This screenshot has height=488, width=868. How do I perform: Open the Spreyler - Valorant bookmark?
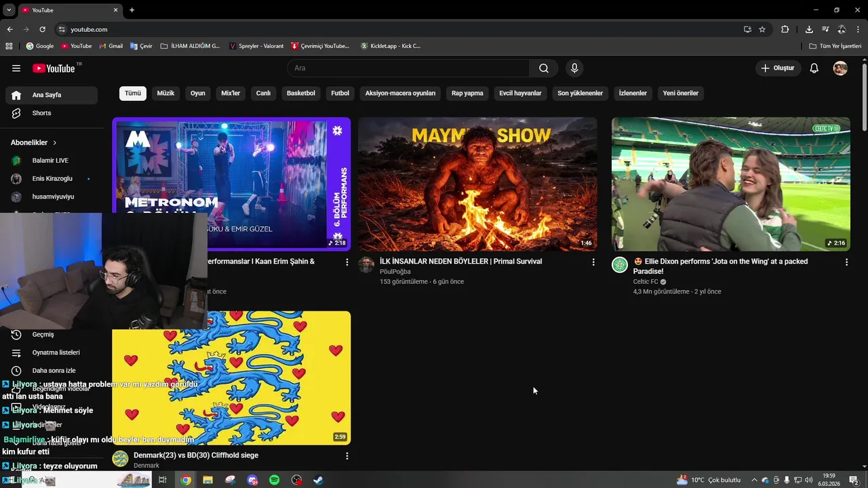256,46
